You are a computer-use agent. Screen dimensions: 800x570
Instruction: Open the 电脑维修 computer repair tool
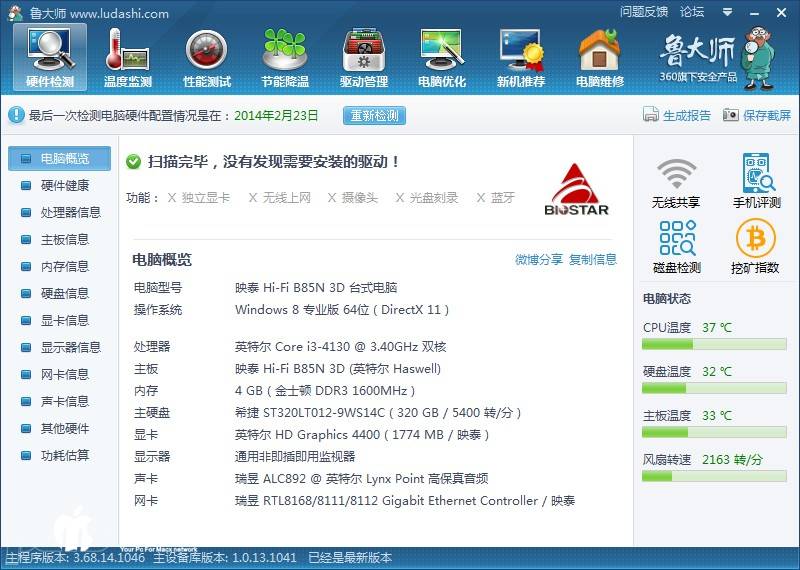point(599,57)
